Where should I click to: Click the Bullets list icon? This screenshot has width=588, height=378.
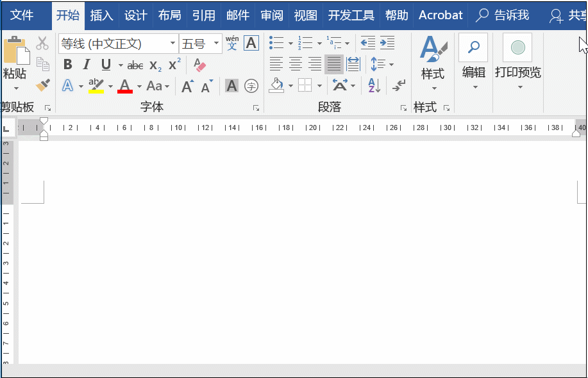[x=276, y=43]
